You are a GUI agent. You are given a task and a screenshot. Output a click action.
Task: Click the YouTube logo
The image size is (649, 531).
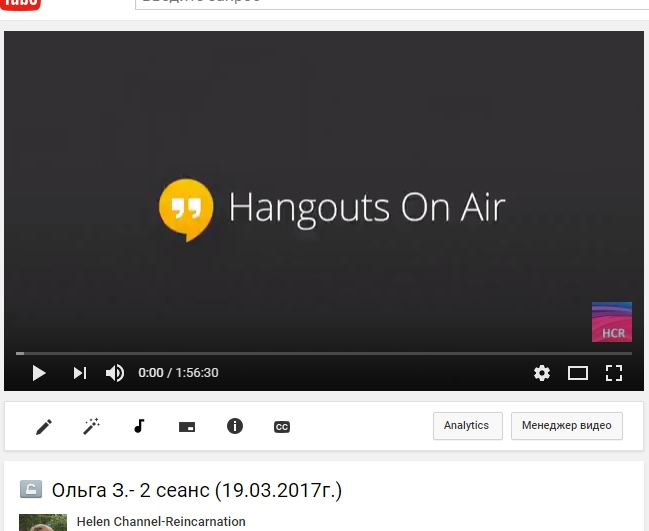coord(20,4)
